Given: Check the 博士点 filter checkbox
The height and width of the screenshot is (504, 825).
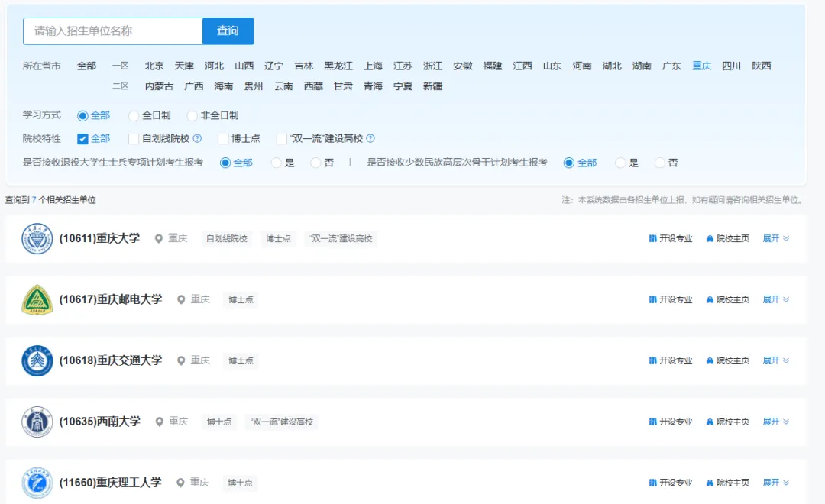Looking at the screenshot, I should 223,139.
